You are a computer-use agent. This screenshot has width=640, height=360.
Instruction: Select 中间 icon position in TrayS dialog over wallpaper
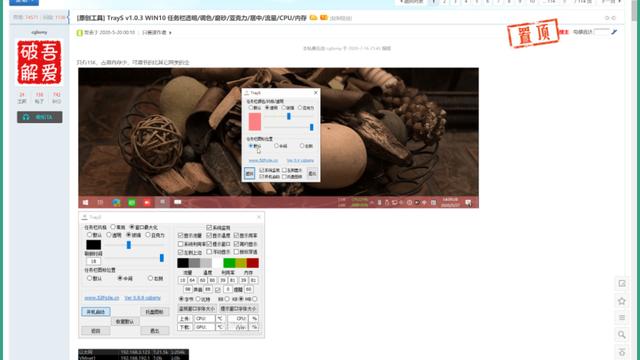276,145
